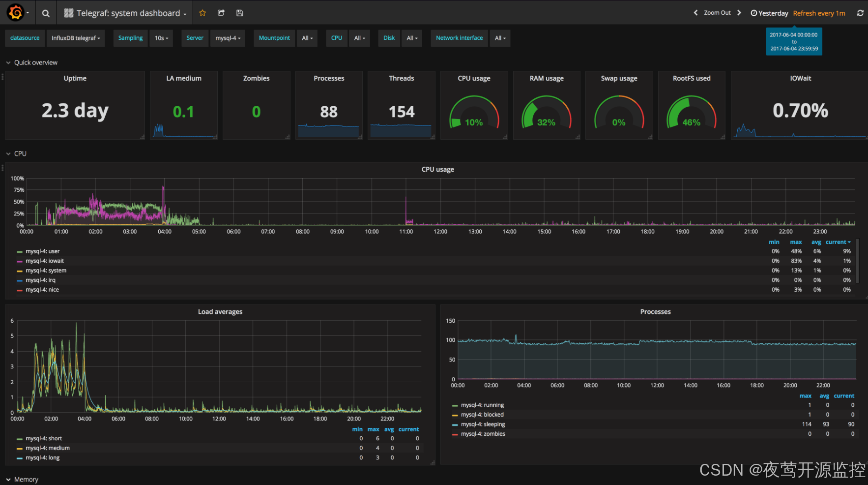Star this dashboard as favorite

pyautogui.click(x=203, y=13)
